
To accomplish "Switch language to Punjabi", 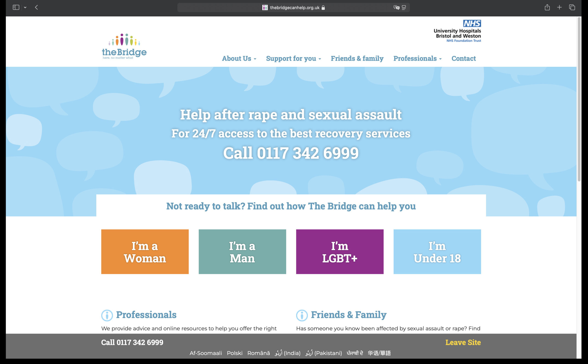I will (355, 353).
